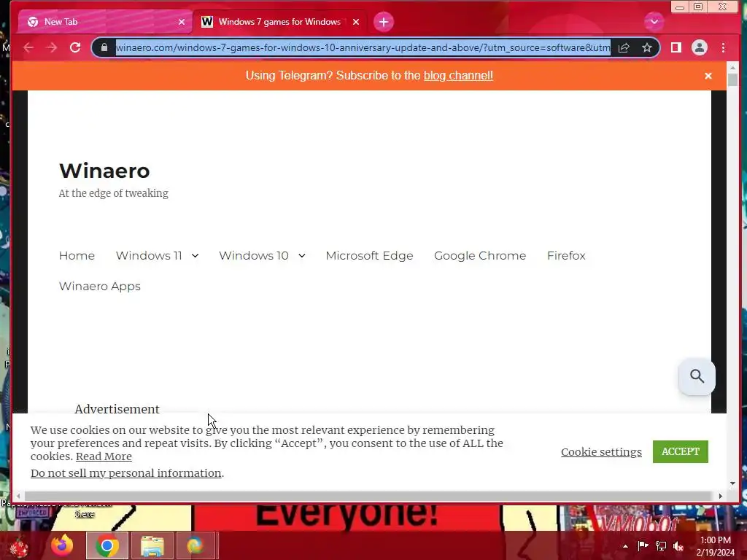View site security lock icon
Screen dimensions: 747x560
[104, 47]
